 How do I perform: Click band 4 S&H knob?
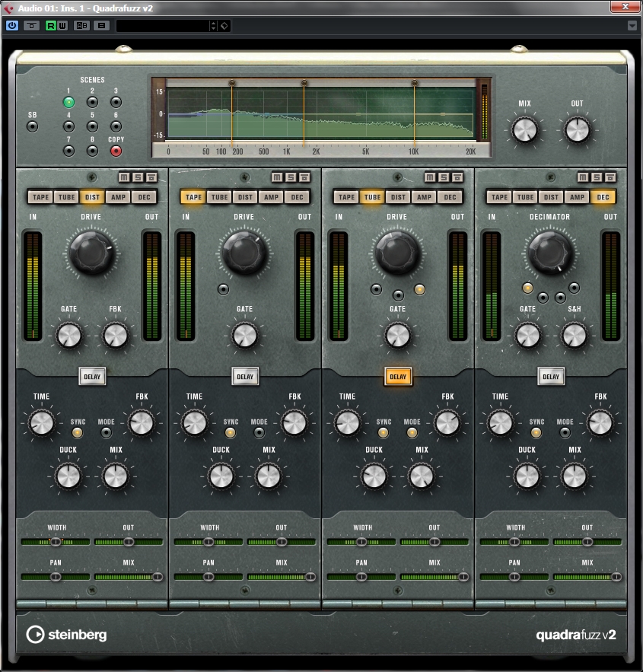coord(574,336)
